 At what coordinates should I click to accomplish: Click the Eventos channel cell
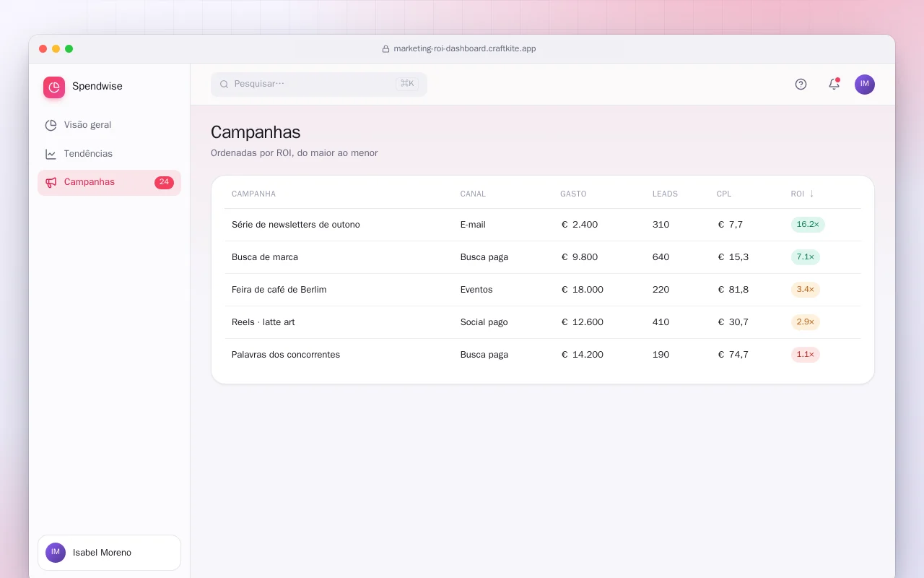click(x=476, y=290)
